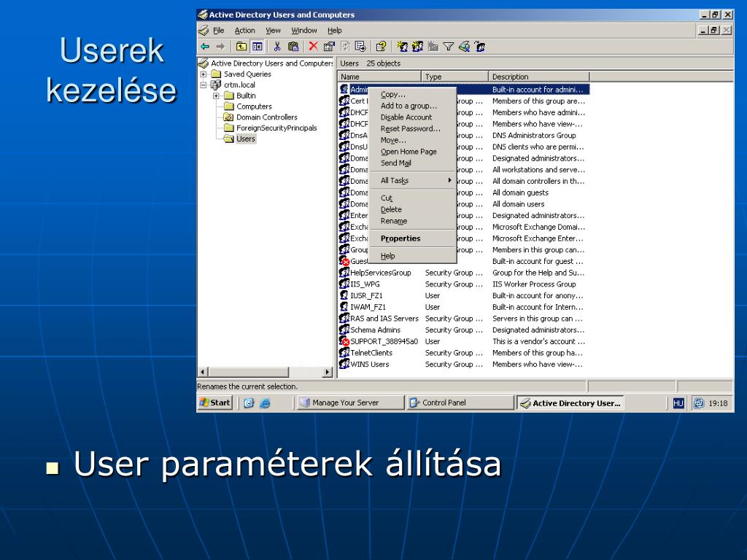747x560 pixels.
Task: Click the Refresh toolbar icon
Action: [345, 47]
